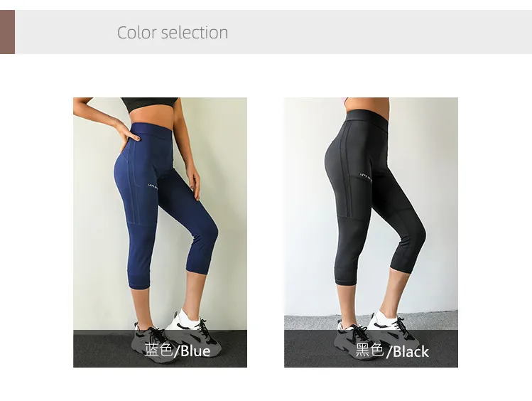This screenshot has width=532, height=401.
Task: Click the grey sneaker in black photo
Action: coord(359,340)
